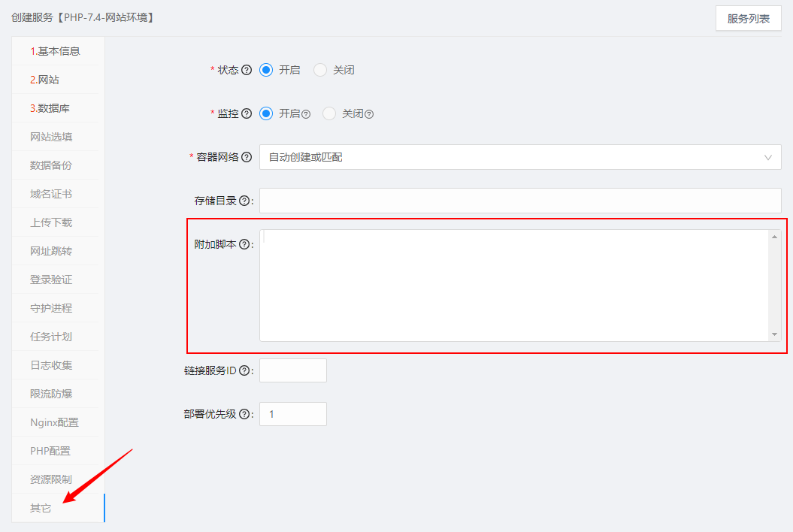The image size is (793, 532).
Task: Click help icon beside 监控 label
Action: (x=247, y=113)
